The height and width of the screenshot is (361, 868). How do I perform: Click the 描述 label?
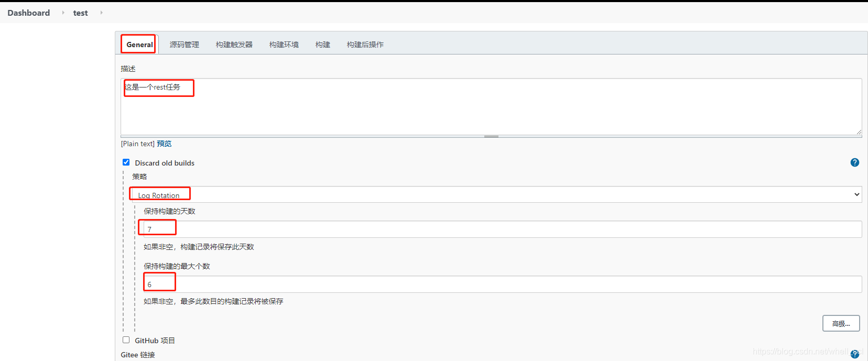(128, 69)
